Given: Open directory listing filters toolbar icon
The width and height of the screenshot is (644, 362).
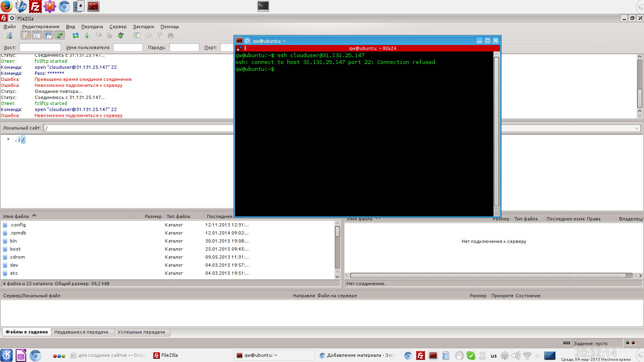Looking at the screenshot, I should point(137,35).
